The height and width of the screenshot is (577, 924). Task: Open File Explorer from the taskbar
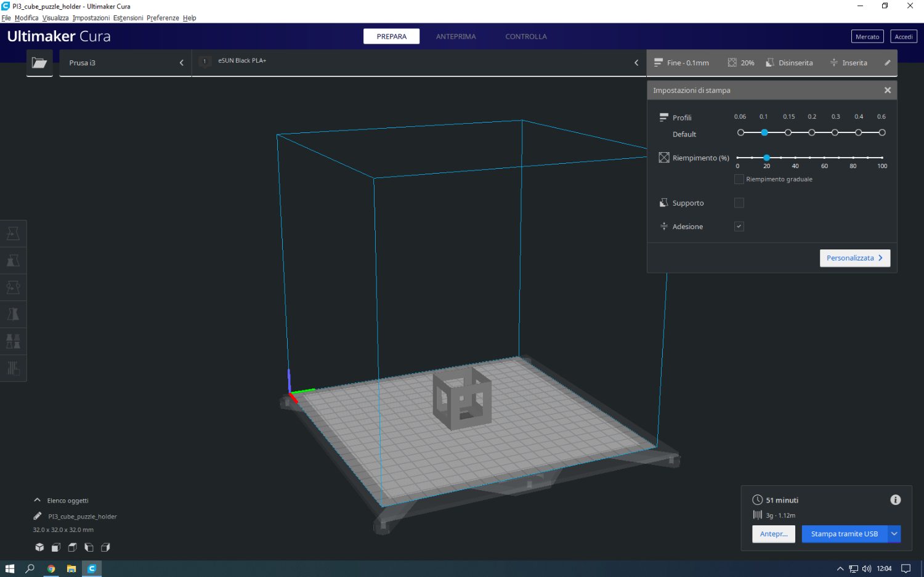tap(71, 569)
